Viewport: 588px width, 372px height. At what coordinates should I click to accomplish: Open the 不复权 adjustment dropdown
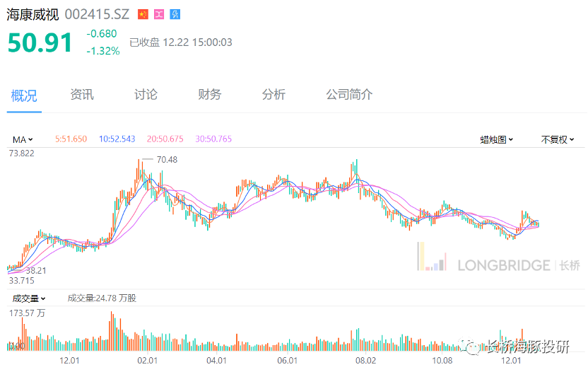558,139
